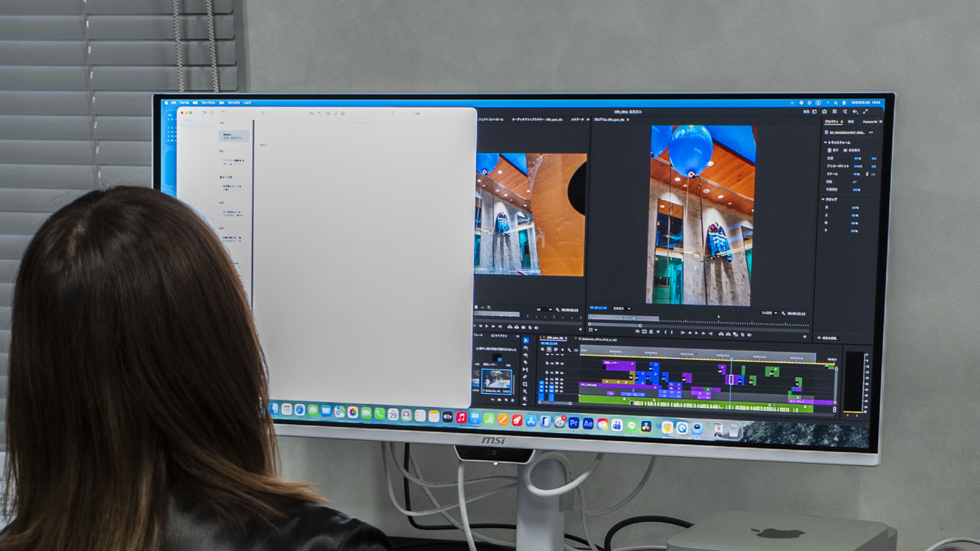The width and height of the screenshot is (980, 551).
Task: Open three-dot menu beside clip name in Properties
Action: point(871,132)
